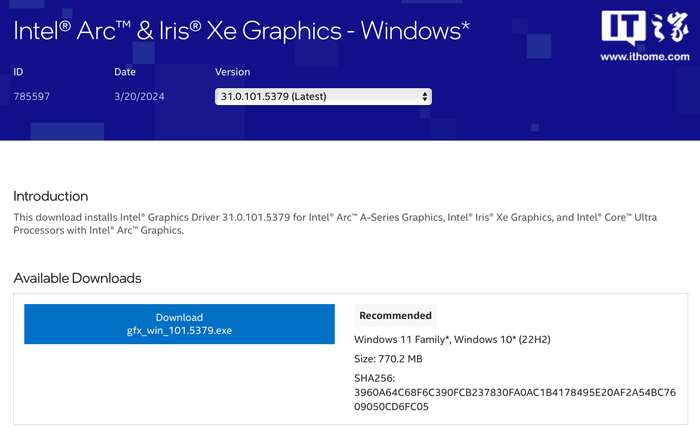
Task: Download gfx_win_101.5379.exe
Action: coord(179,324)
